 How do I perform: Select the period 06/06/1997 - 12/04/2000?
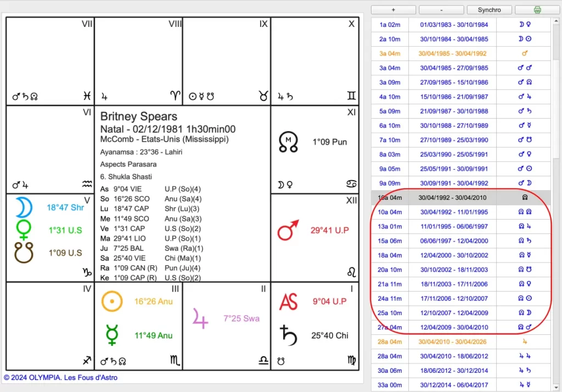[x=461, y=240]
